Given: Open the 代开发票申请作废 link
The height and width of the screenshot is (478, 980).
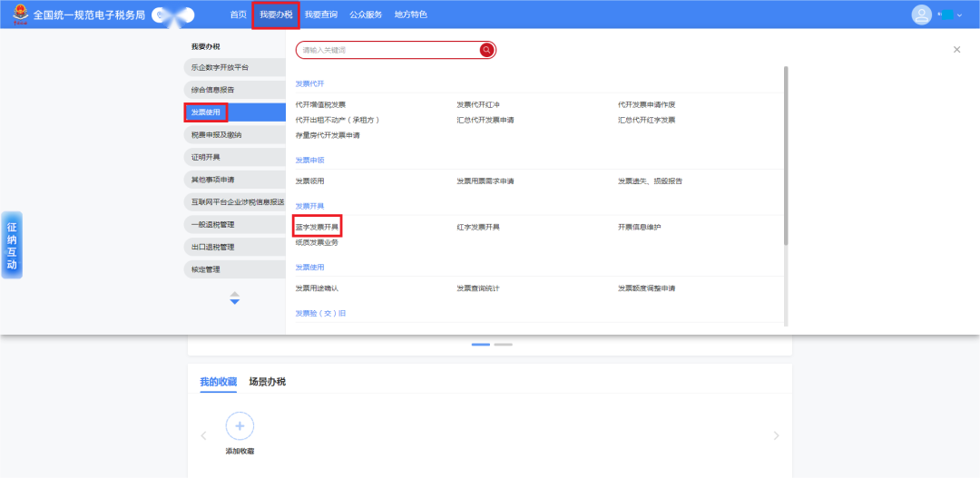Looking at the screenshot, I should point(647,105).
